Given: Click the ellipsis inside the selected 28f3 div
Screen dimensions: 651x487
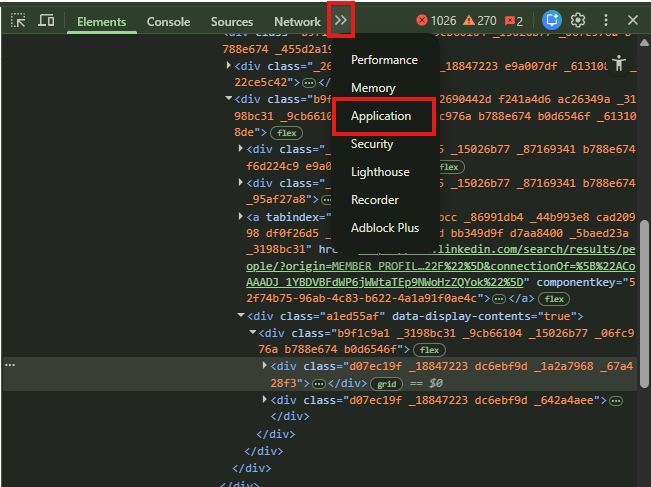Looking at the screenshot, I should (x=319, y=384).
